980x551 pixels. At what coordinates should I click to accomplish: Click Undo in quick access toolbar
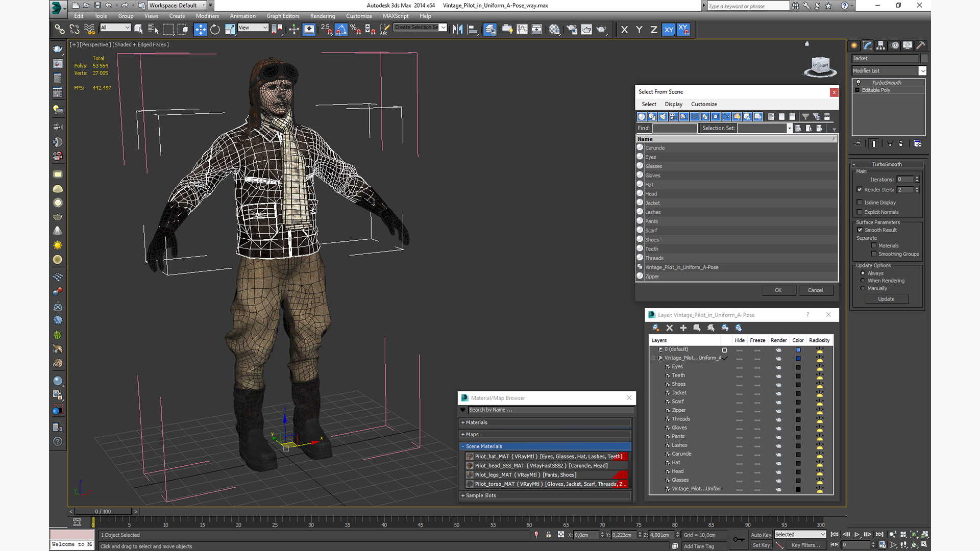109,6
